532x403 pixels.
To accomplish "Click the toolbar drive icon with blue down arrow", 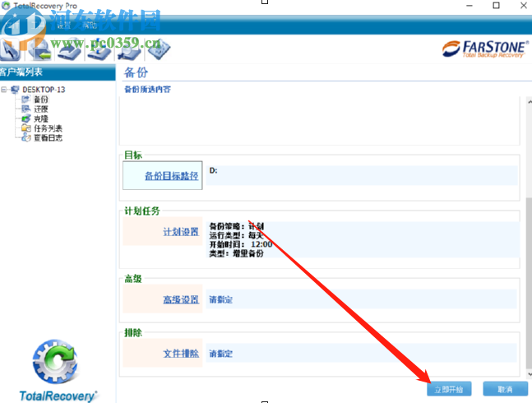I will (99, 50).
